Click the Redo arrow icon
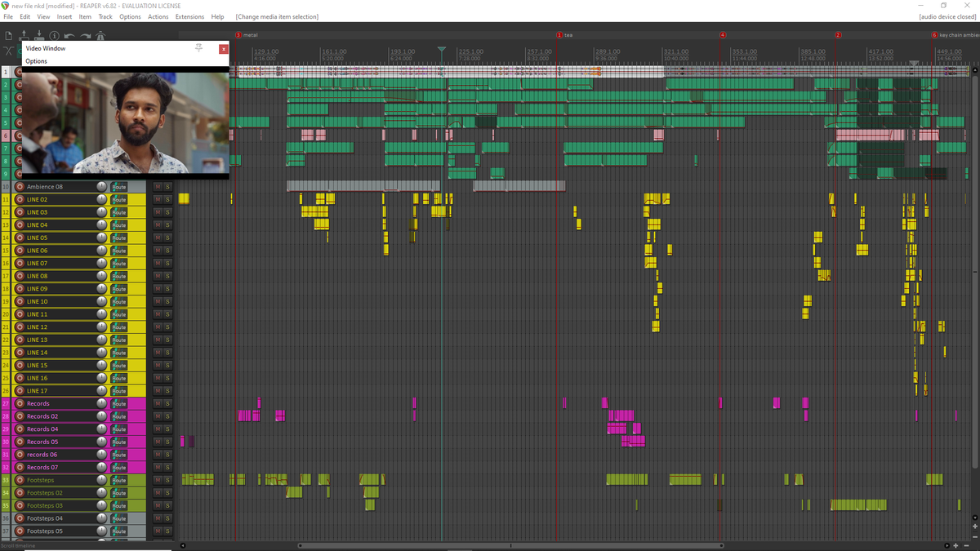Screen dimensions: 980x551 85,35
